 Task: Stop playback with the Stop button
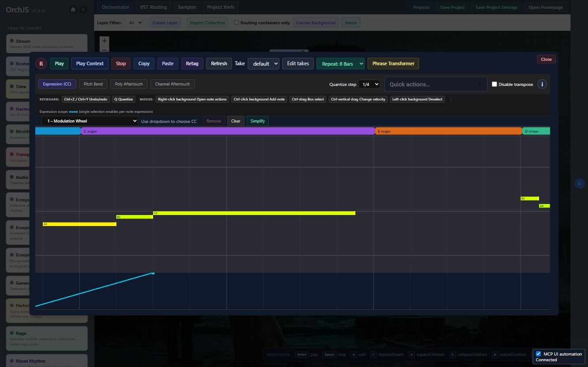coord(121,63)
